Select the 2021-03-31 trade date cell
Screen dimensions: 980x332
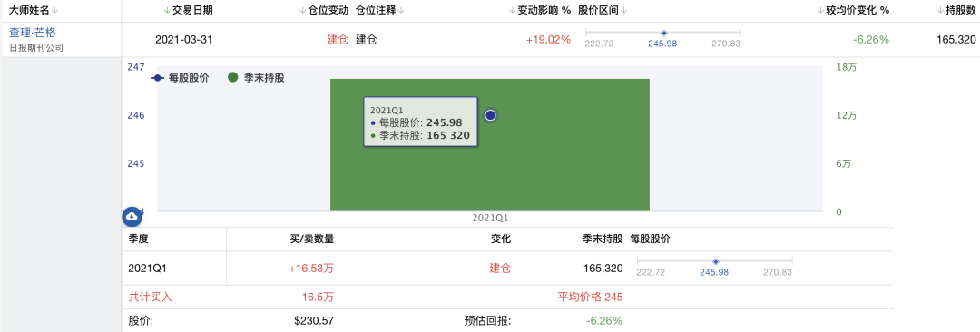183,39
